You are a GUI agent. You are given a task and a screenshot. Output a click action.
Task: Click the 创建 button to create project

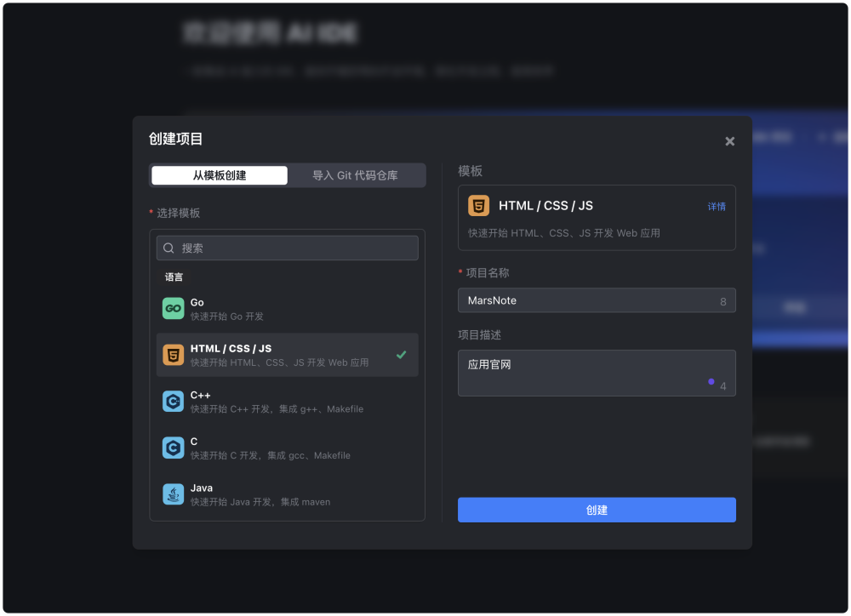(597, 510)
